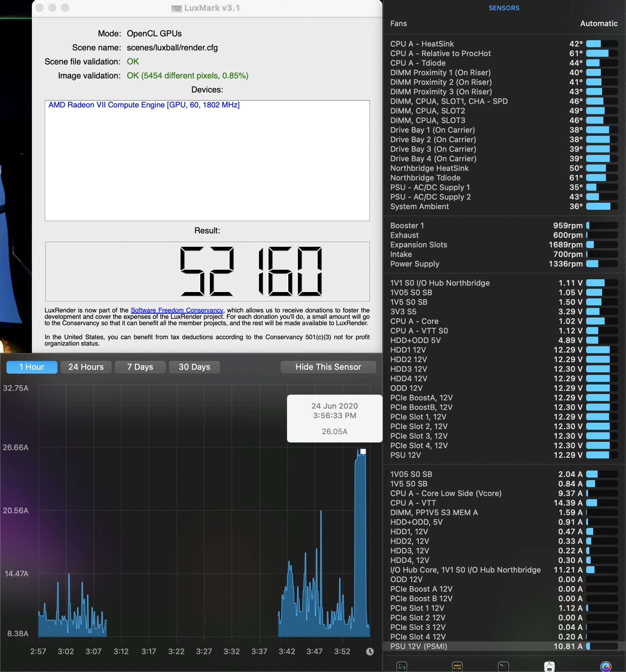Click the white data point marker on graph
The height and width of the screenshot is (672, 626).
pyautogui.click(x=363, y=451)
